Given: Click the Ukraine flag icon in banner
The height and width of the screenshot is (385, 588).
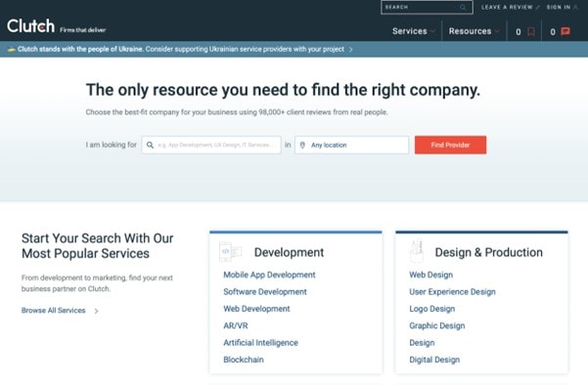Looking at the screenshot, I should tap(11, 50).
